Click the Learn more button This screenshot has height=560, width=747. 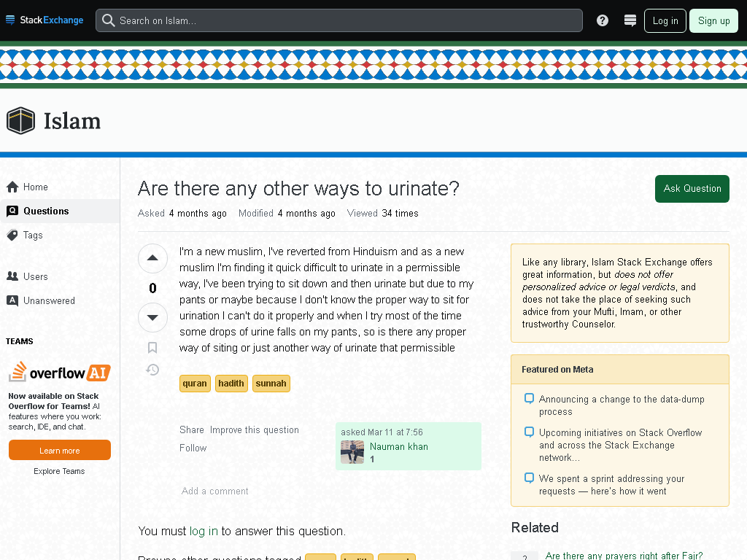click(x=60, y=450)
